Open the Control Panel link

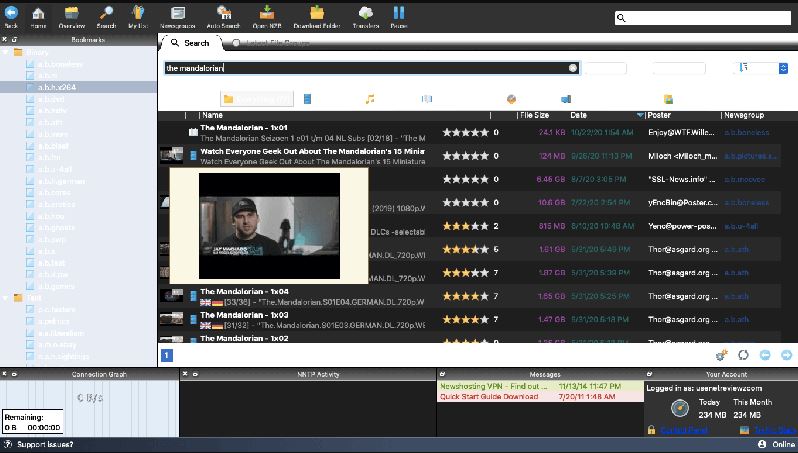pyautogui.click(x=684, y=430)
